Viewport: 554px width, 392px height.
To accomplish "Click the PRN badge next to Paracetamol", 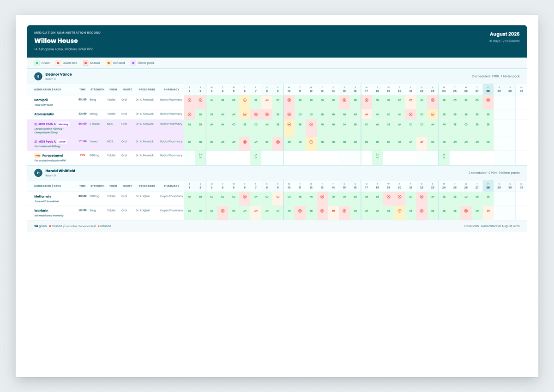I will [37, 156].
